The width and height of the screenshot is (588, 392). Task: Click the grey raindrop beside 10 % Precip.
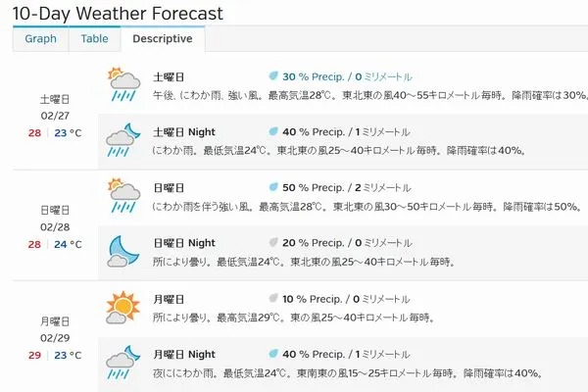click(273, 298)
